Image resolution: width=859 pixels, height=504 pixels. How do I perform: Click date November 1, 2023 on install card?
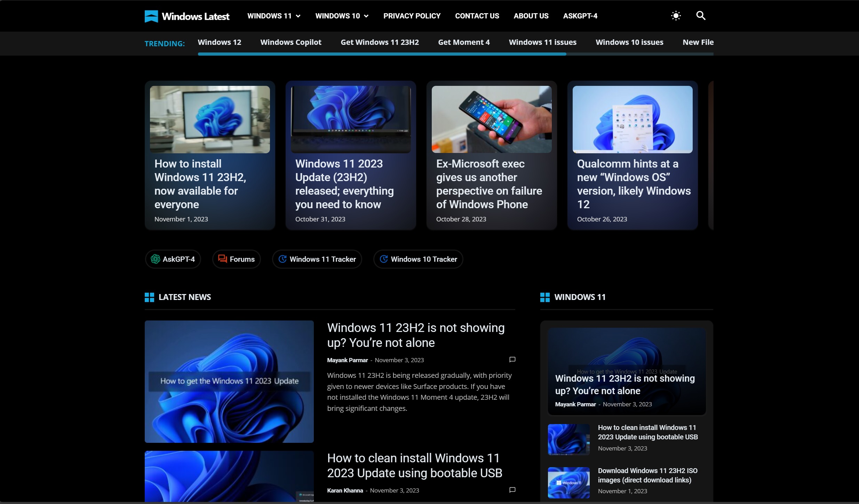point(181,219)
